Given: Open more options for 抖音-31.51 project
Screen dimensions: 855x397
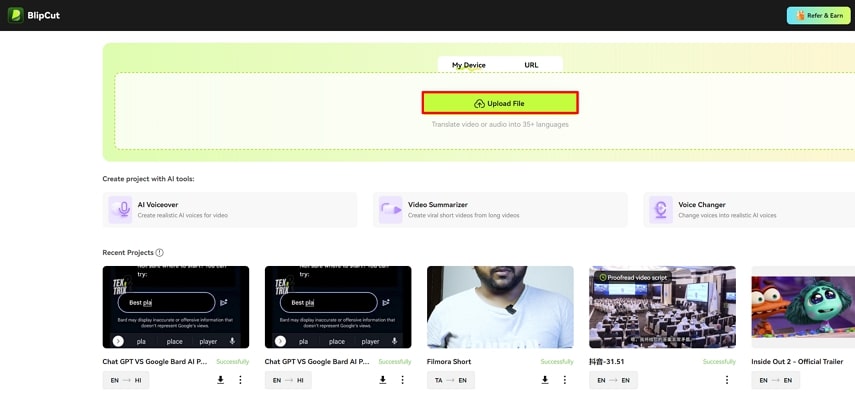Looking at the screenshot, I should point(727,380).
